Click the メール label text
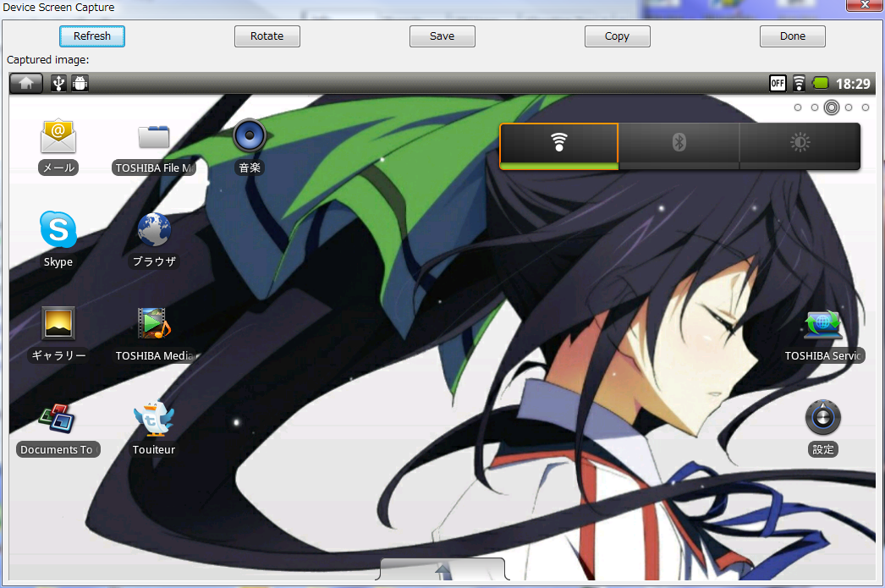The height and width of the screenshot is (588, 885). pos(58,168)
